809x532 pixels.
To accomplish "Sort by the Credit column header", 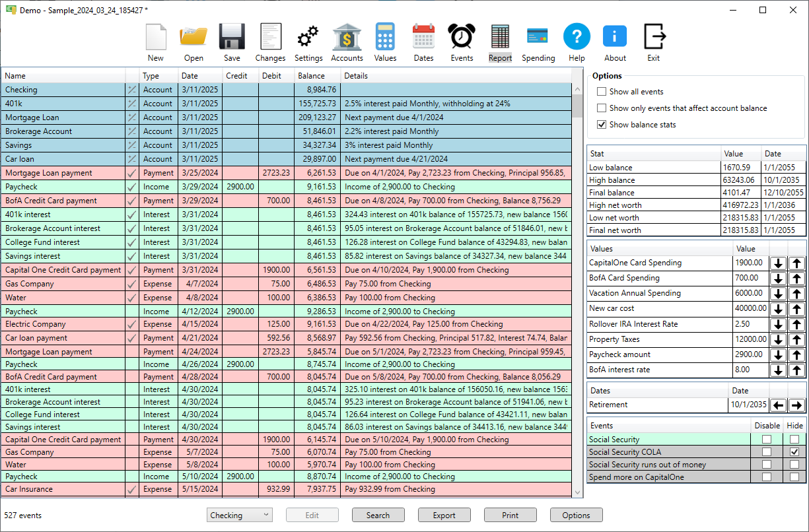I will point(240,76).
